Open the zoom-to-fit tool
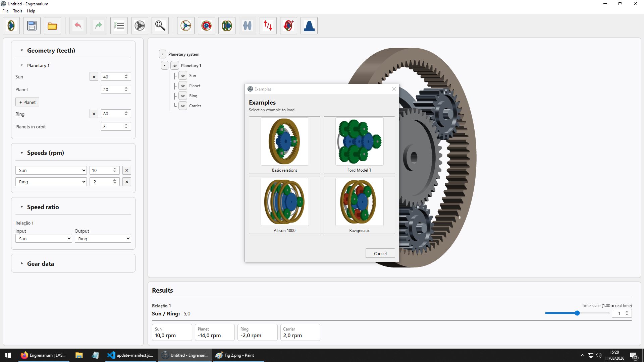The image size is (644, 362). tap(160, 25)
